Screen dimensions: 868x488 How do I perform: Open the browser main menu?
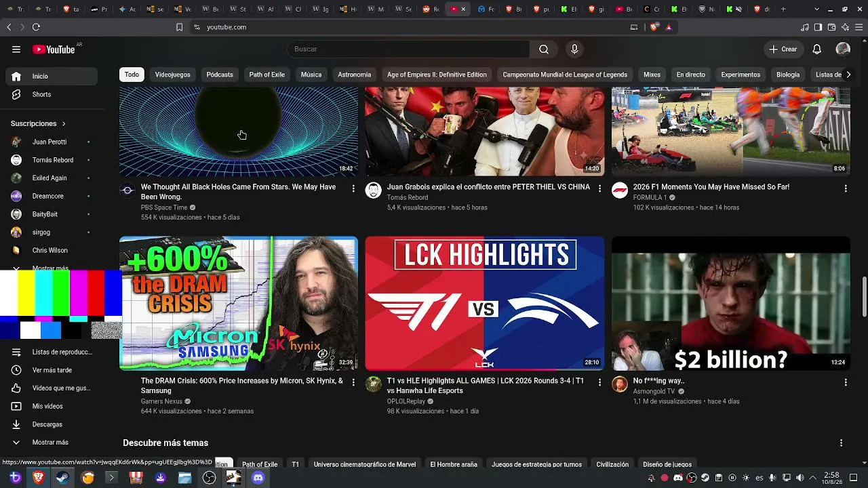click(859, 27)
